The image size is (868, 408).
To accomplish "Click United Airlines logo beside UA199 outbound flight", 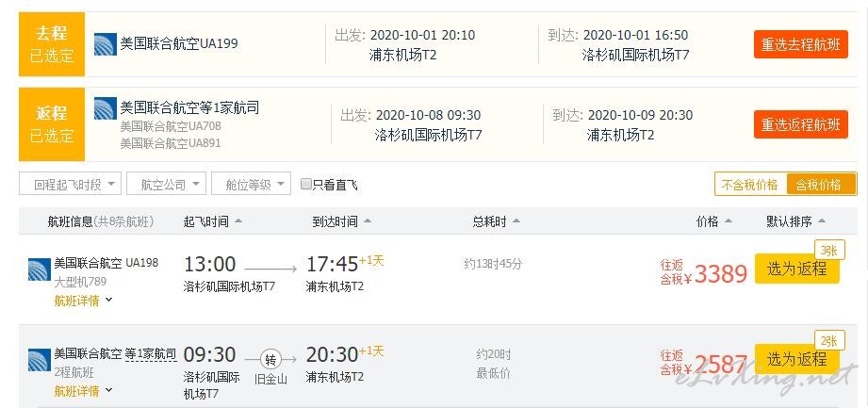I will click(x=106, y=44).
